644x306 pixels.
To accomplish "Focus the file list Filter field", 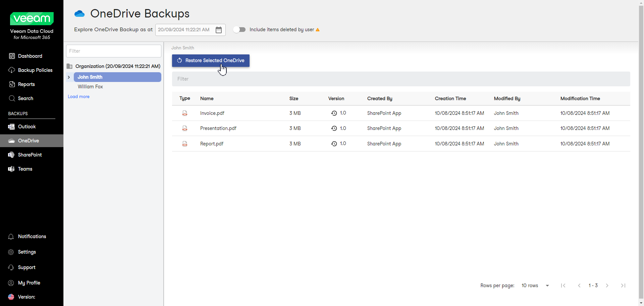I will click(401, 79).
